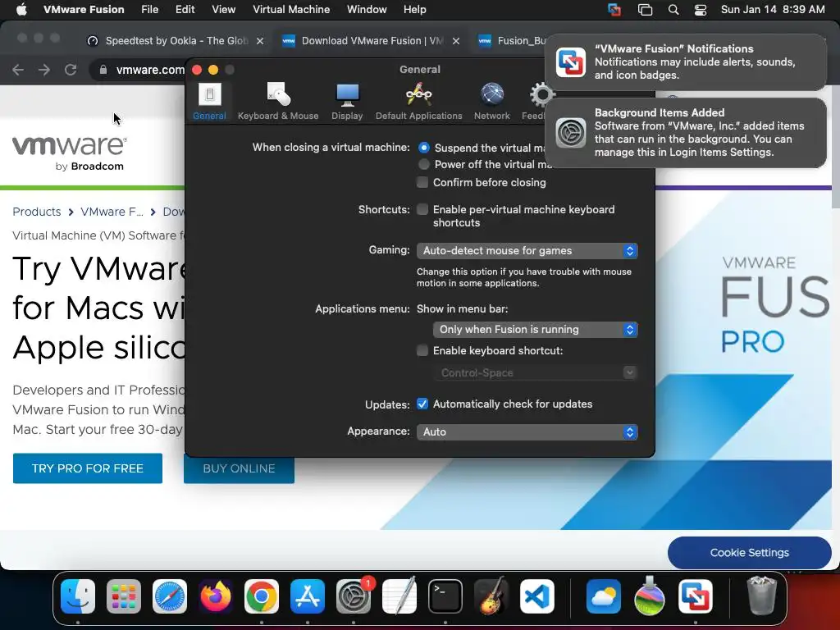This screenshot has height=630, width=840.
Task: Launch GarageBand from the Dock
Action: [x=491, y=596]
